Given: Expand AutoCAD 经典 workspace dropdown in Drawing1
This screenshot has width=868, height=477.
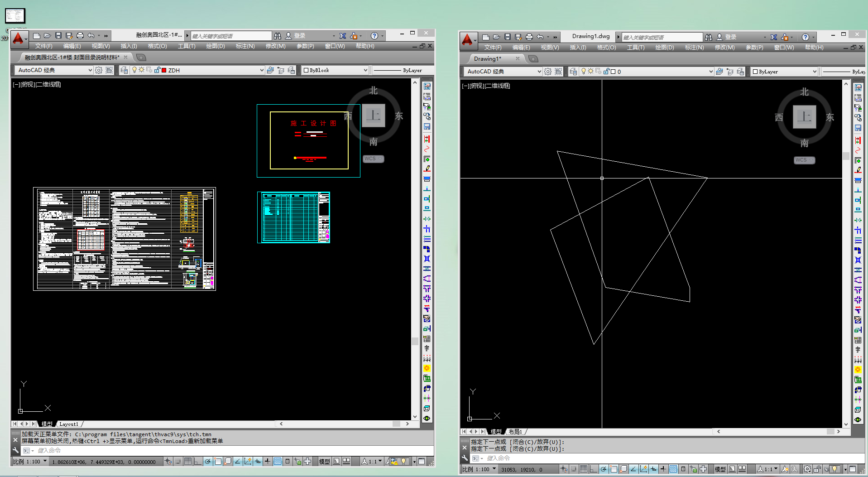Looking at the screenshot, I should (x=539, y=72).
